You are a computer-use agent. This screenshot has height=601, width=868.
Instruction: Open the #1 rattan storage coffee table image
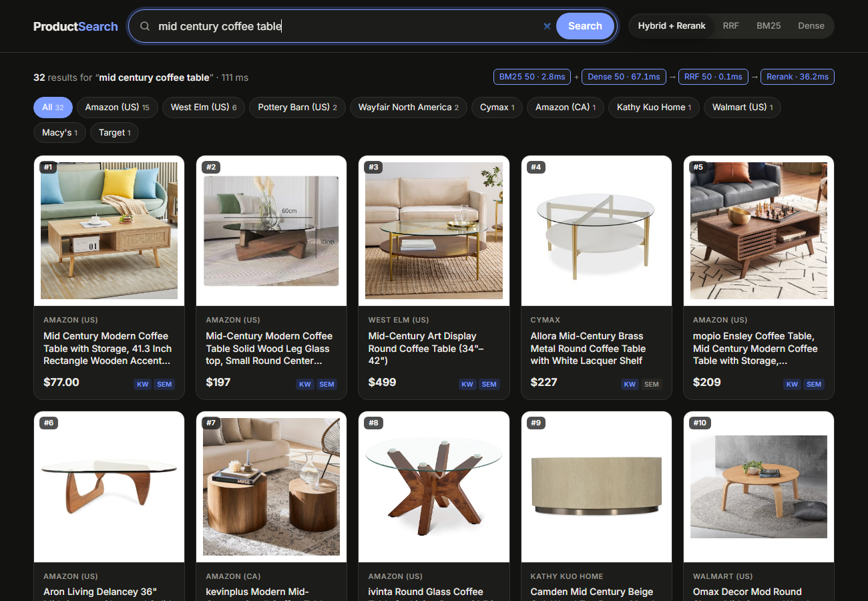(109, 231)
